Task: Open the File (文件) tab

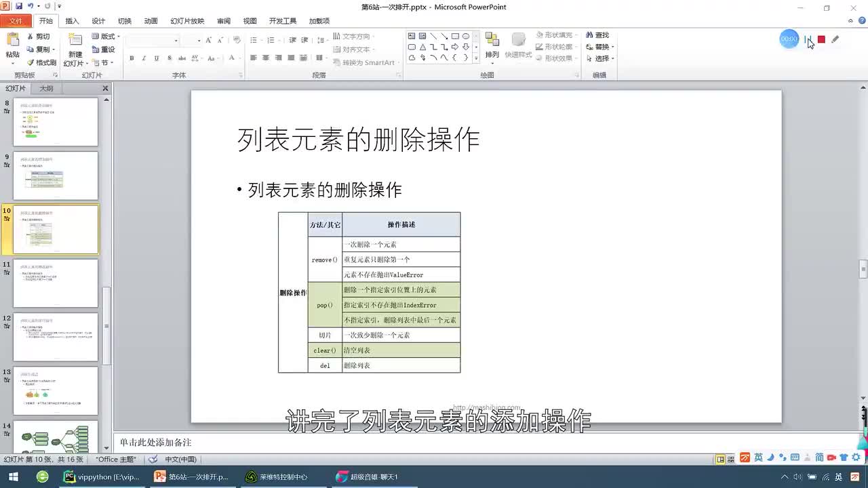Action: click(16, 21)
